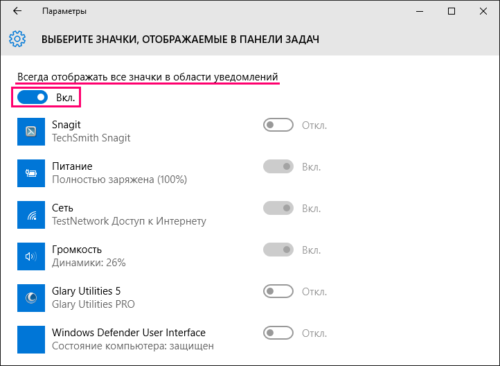Click the Громкость speaker icon
500x366 pixels.
pos(31,256)
